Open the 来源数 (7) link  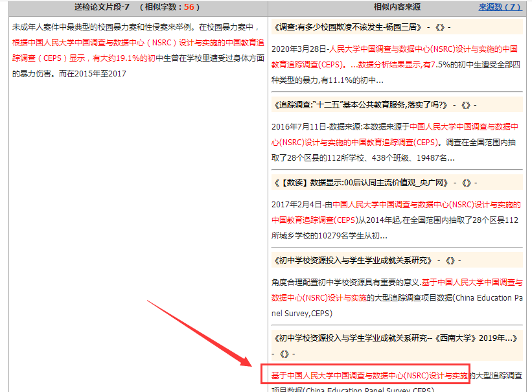(500, 7)
